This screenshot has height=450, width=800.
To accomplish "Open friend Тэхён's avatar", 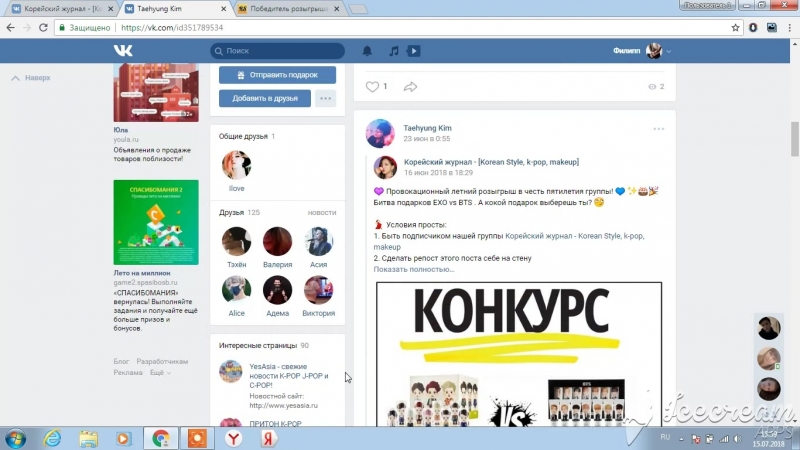I will click(x=236, y=241).
